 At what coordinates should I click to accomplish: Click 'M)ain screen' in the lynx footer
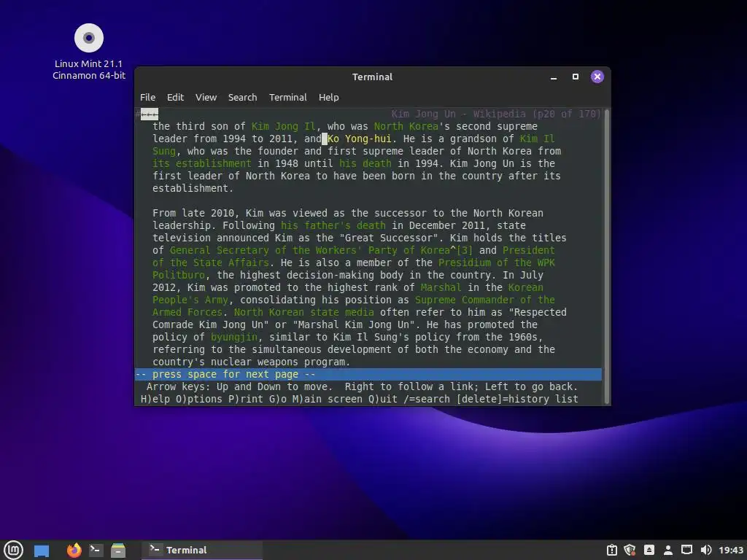(x=327, y=399)
